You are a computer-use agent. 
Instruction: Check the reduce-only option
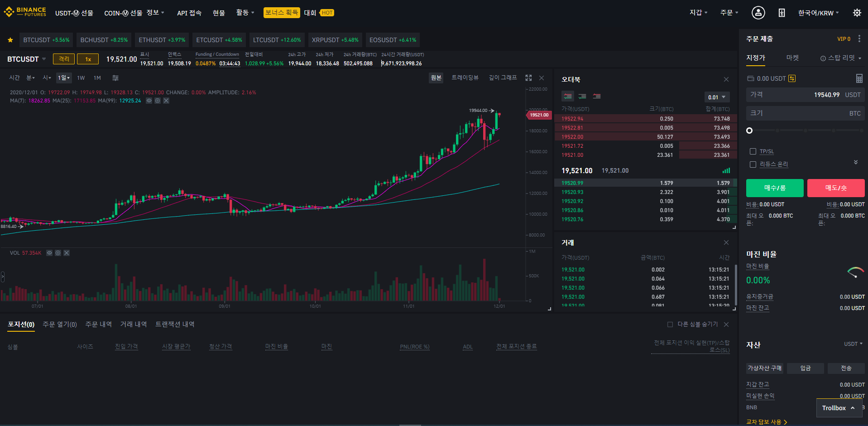click(x=753, y=165)
